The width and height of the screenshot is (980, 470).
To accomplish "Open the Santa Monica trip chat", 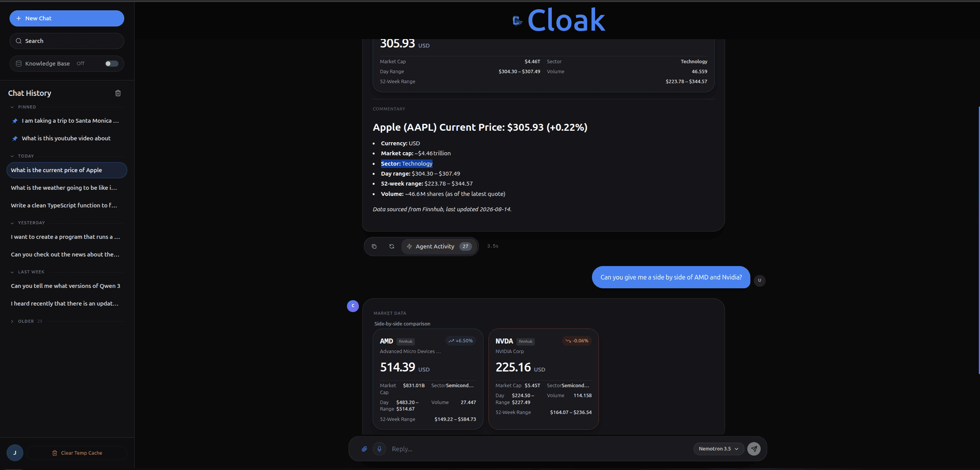I will 67,121.
